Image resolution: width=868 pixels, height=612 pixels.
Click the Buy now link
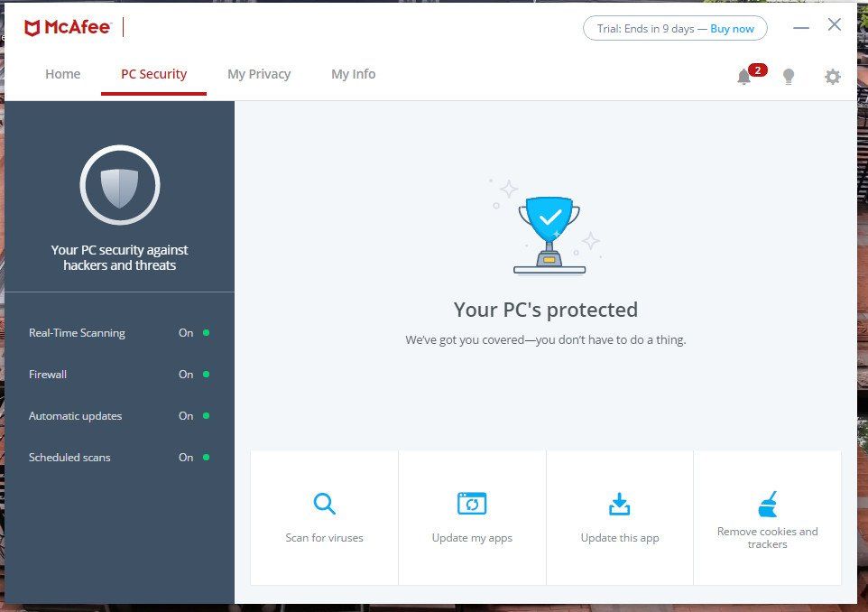[732, 28]
